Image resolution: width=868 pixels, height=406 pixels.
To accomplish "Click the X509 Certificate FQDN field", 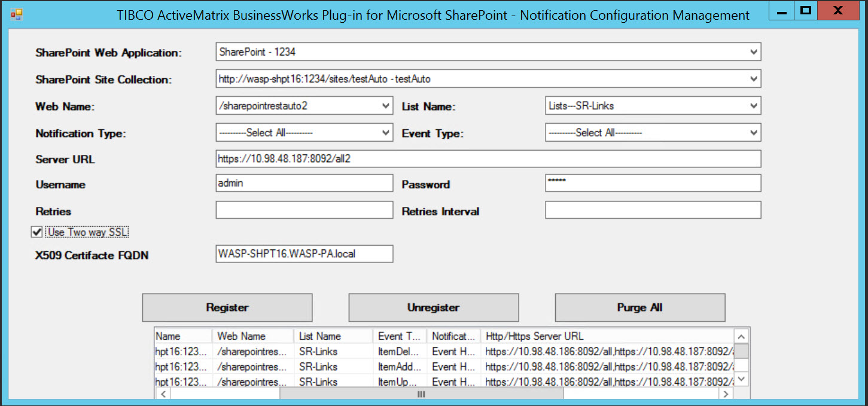I will click(304, 254).
